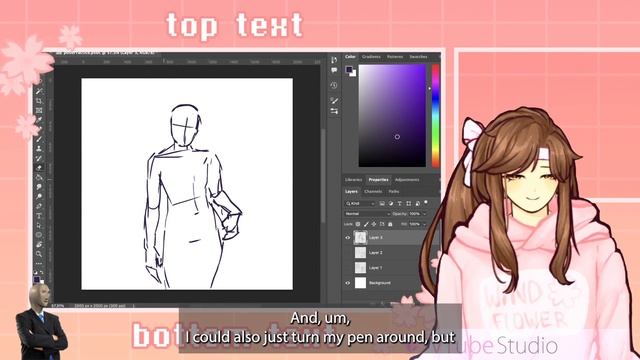
Task: Select the Layer 3 thumbnail
Action: point(360,238)
